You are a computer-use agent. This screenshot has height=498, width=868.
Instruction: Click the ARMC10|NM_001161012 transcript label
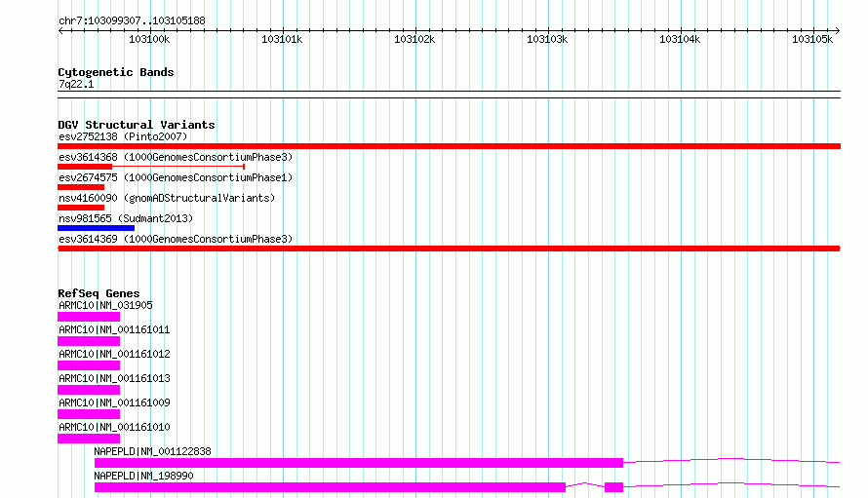[x=114, y=354]
